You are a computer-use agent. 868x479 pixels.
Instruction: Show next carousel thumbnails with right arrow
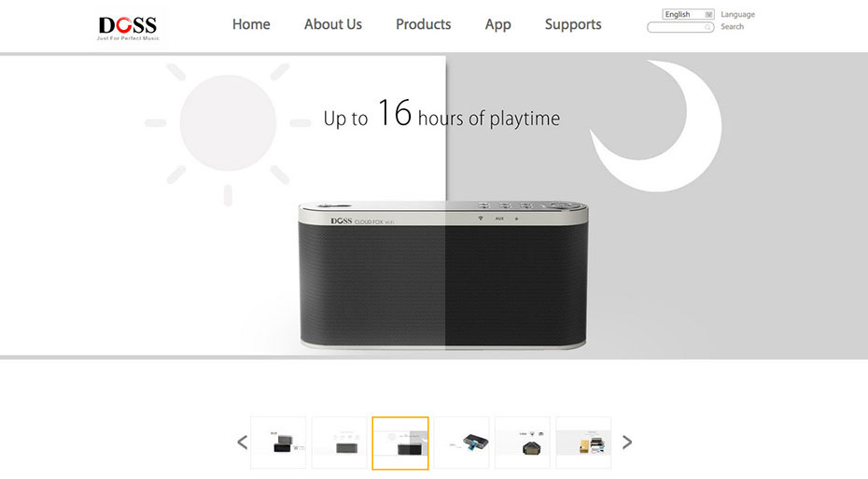(x=626, y=442)
